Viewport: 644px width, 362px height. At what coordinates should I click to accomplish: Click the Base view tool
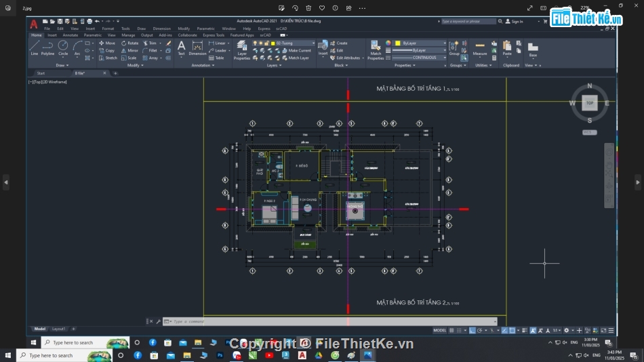(533, 49)
